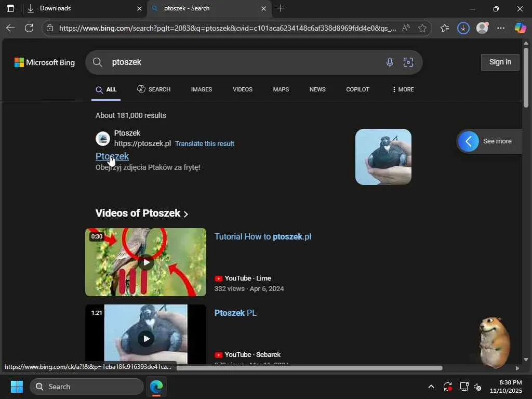The image size is (532, 399).
Task: Click the horizontal scrollbar thumb
Action: [309, 368]
